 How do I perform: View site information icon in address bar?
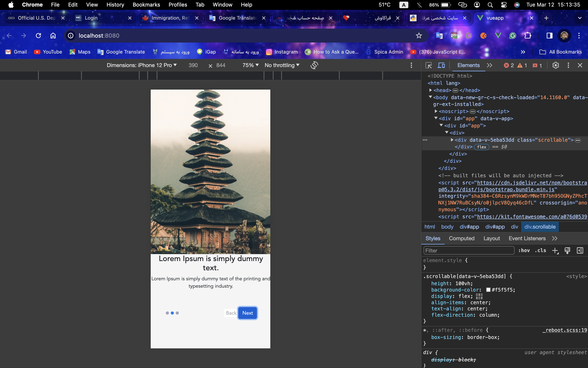71,36
